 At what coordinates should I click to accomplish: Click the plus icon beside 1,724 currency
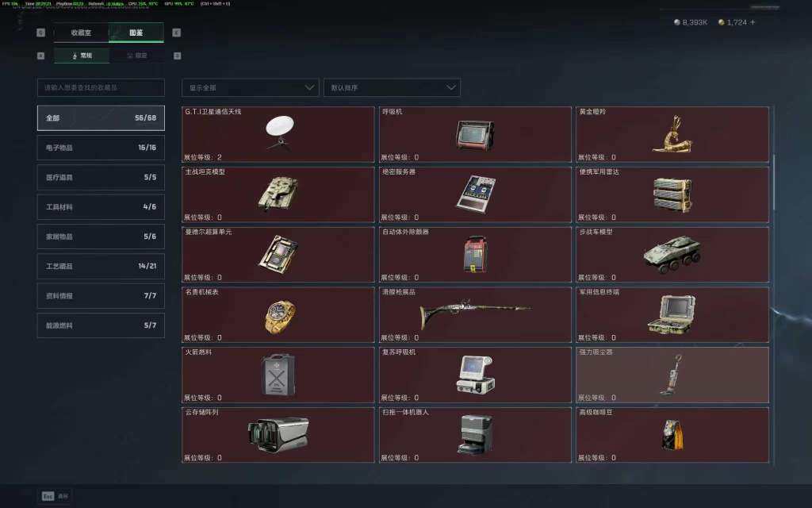pos(753,22)
